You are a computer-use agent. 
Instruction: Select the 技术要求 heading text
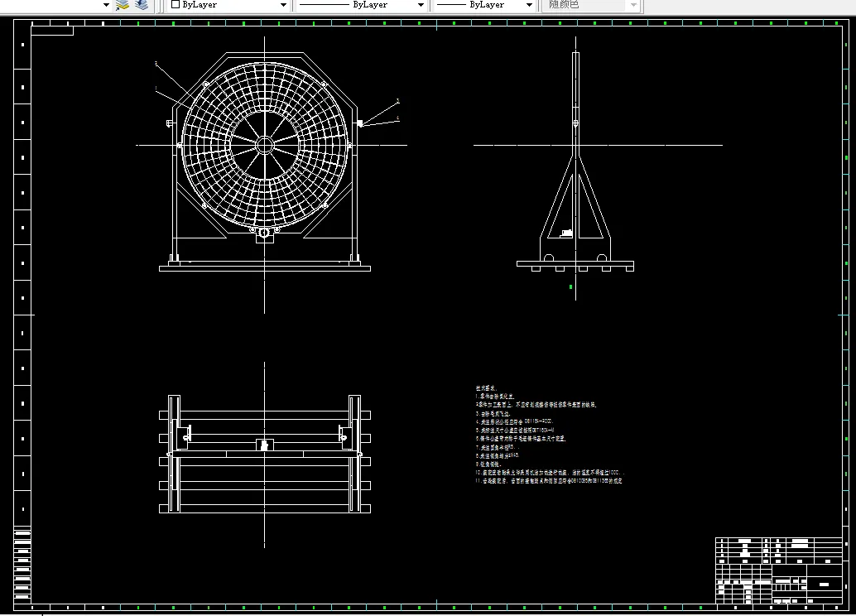486,388
